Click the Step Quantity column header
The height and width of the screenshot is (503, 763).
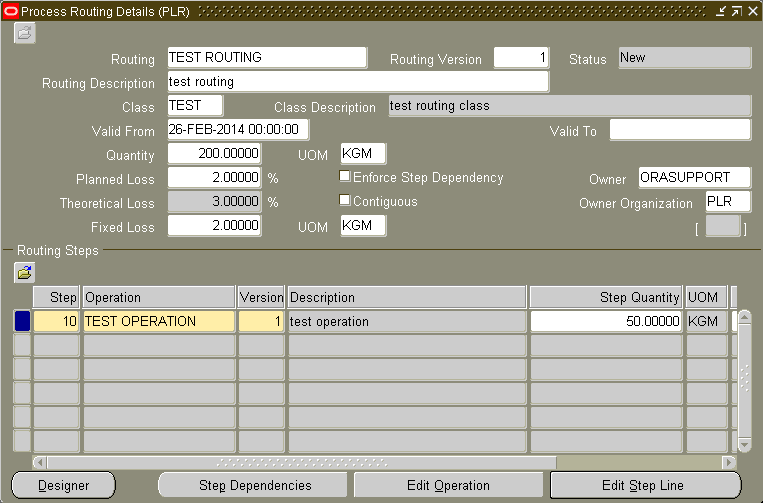point(606,297)
